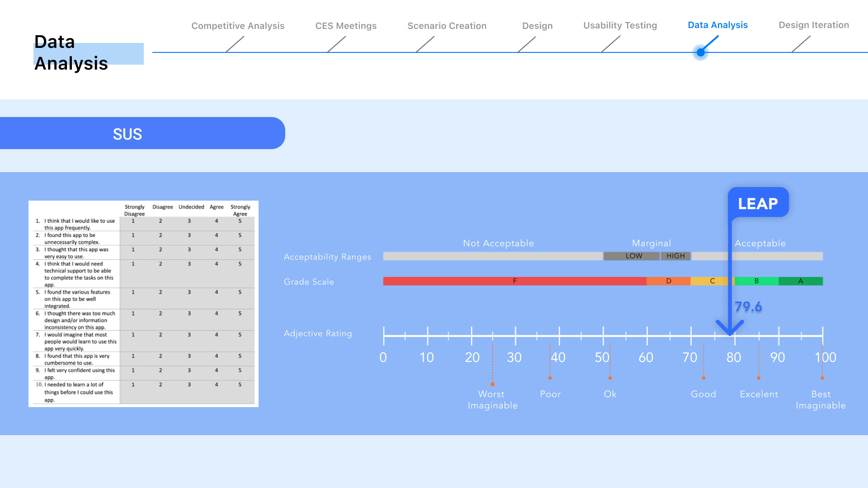Click the active blue timeline dot
Screen dimensions: 868x488
[700, 52]
